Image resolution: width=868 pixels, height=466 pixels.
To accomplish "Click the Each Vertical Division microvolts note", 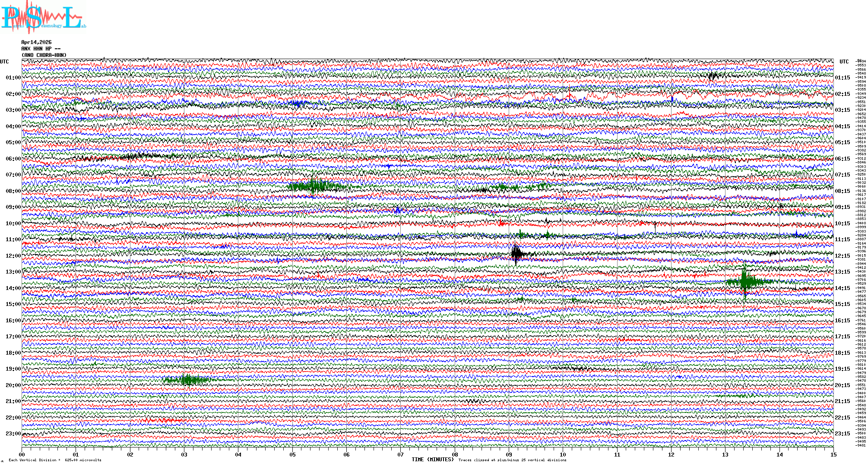I will click(x=55, y=460).
